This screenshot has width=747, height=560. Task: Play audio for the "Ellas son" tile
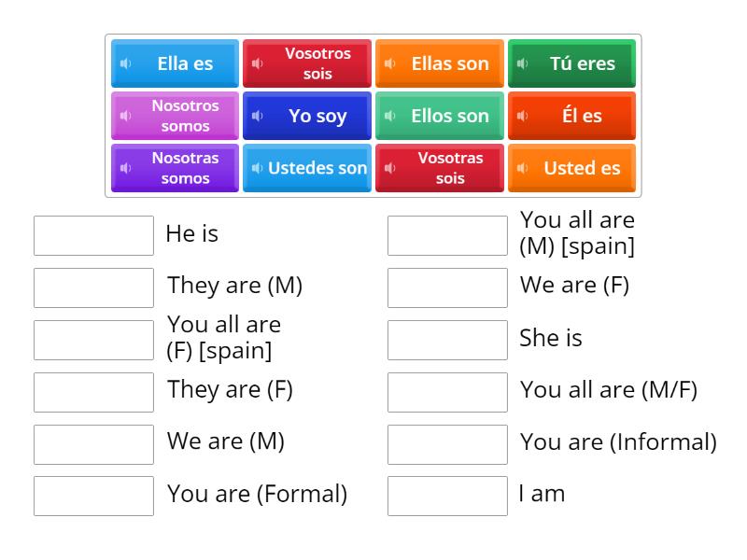389,63
